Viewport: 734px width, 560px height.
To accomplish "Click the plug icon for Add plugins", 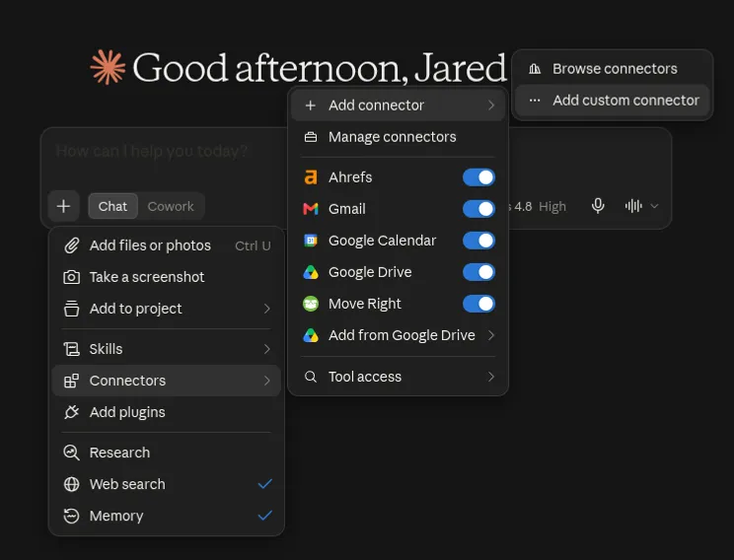I will pyautogui.click(x=72, y=412).
